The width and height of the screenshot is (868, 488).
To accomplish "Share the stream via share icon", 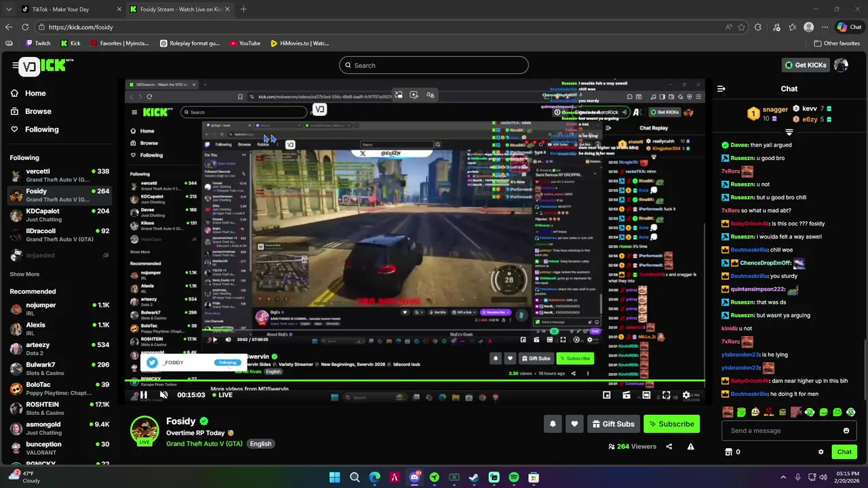I will coord(669,447).
